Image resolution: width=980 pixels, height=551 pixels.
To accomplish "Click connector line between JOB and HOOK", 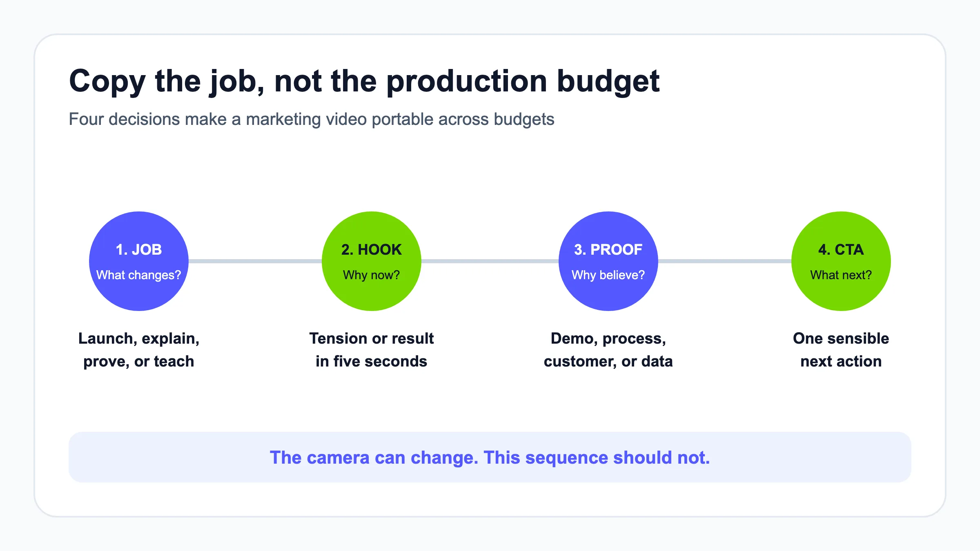I will coord(255,261).
